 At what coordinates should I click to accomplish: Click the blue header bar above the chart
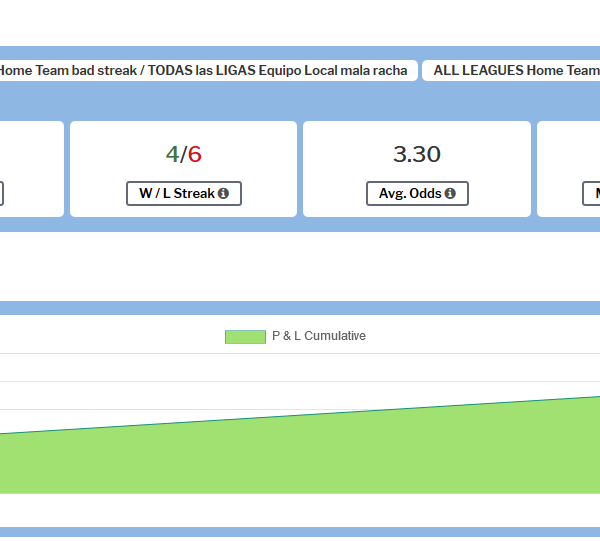coord(300,308)
